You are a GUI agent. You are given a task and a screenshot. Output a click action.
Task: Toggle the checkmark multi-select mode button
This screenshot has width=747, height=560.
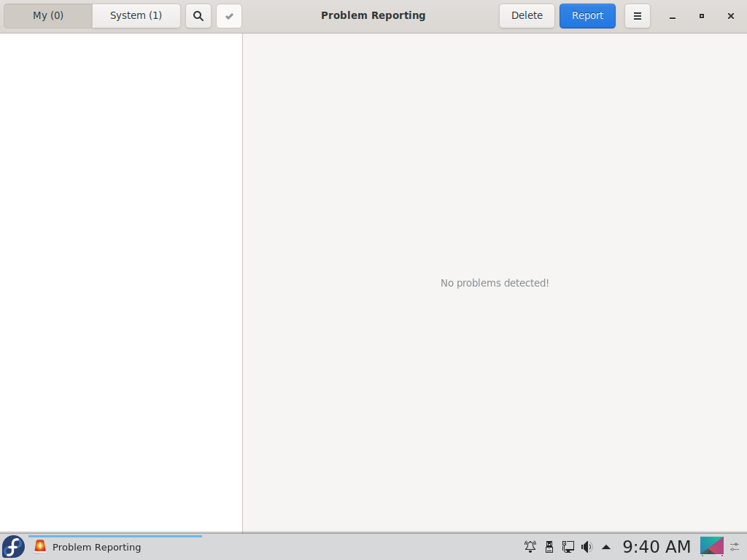tap(229, 16)
